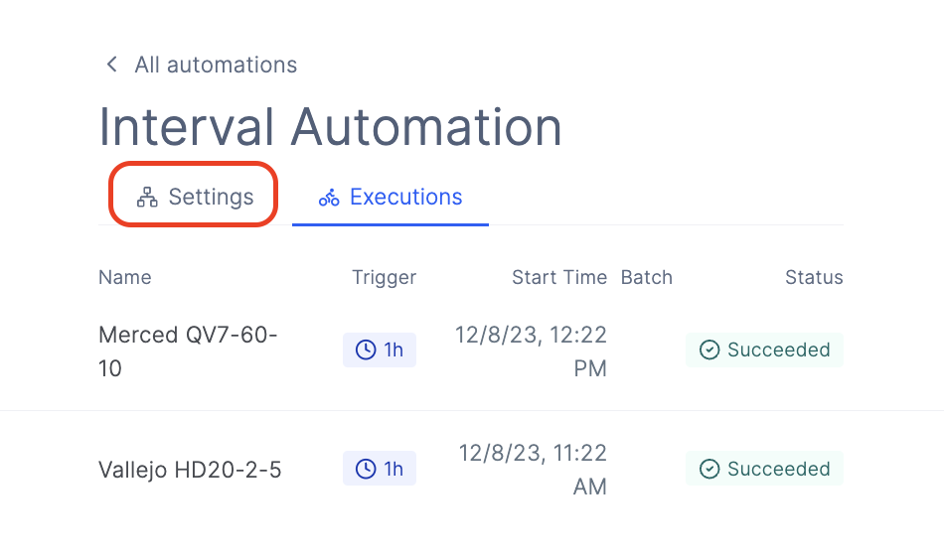Click the Interval Automation page title
Viewport: 944px width, 560px height.
[330, 127]
